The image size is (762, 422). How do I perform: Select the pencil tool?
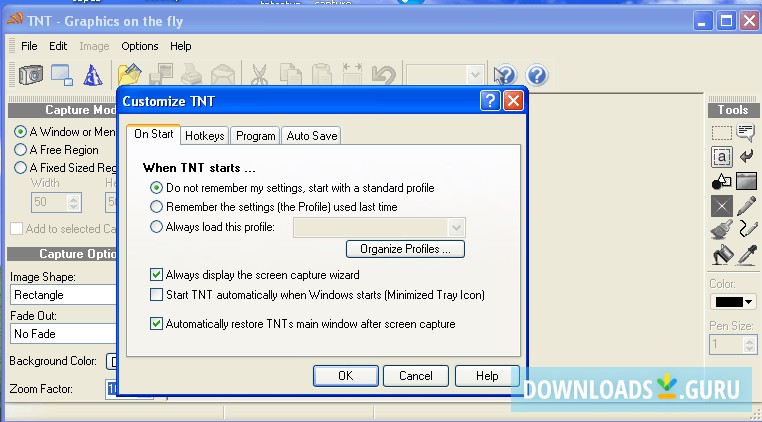(x=746, y=206)
